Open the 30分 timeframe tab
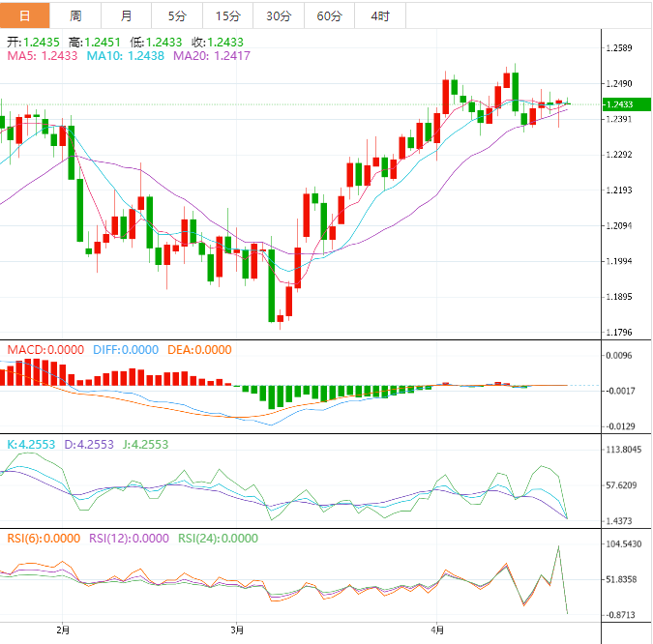Image resolution: width=653 pixels, height=644 pixels. tap(279, 15)
